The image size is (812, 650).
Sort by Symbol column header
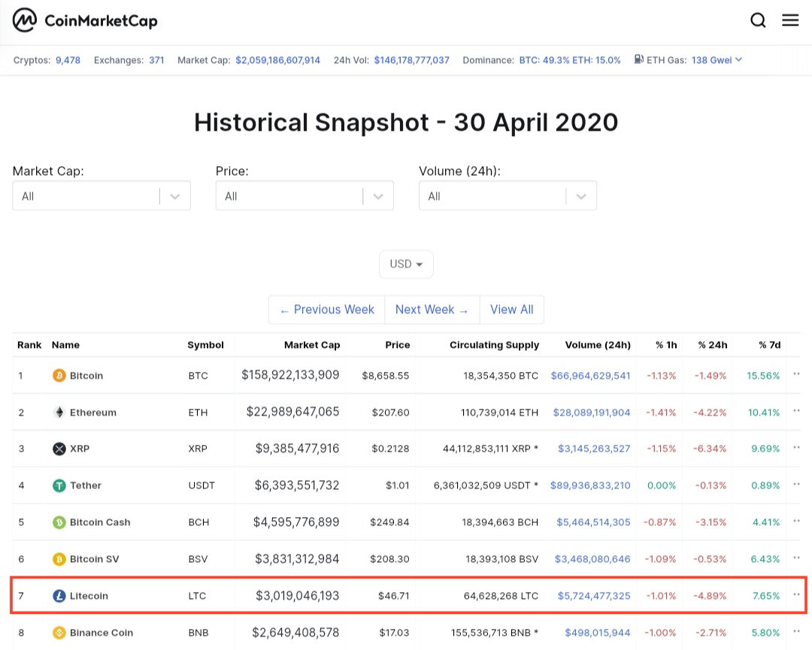(205, 345)
